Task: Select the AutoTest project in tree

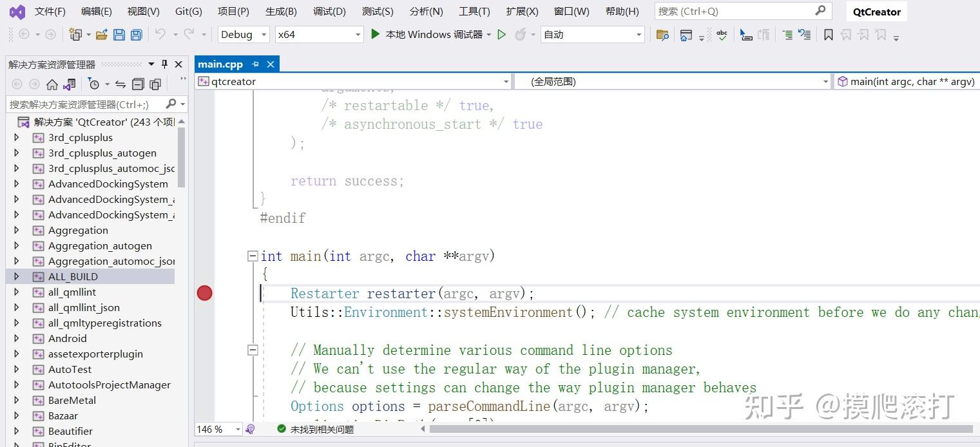Action: 70,369
